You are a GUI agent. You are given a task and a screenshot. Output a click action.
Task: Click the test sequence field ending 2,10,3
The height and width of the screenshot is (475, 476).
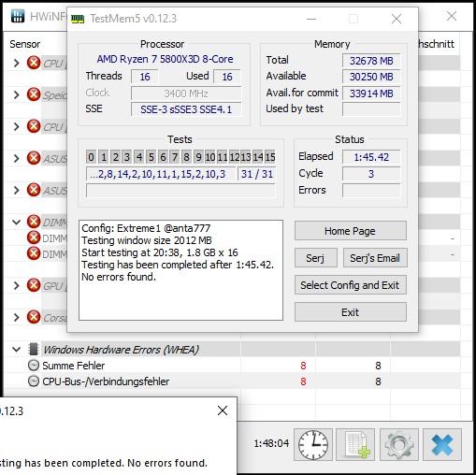tap(161, 174)
